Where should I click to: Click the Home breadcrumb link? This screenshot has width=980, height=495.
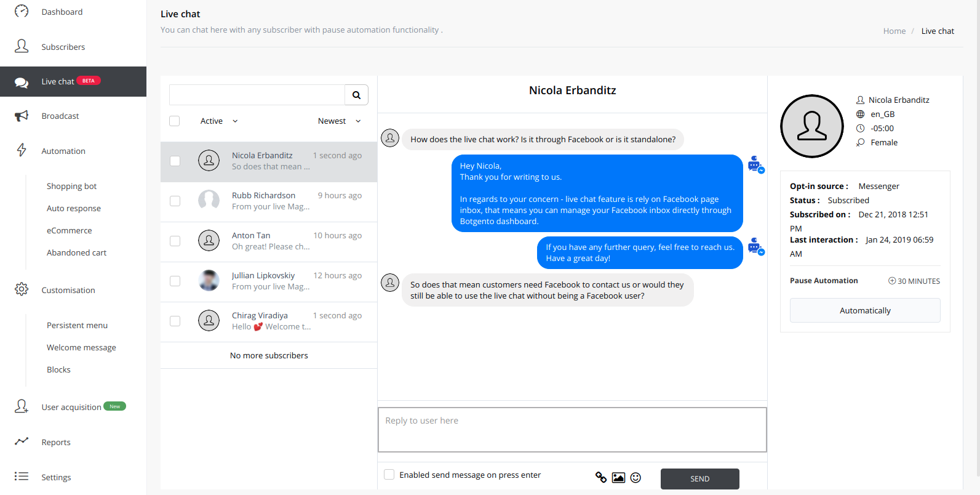(x=894, y=31)
